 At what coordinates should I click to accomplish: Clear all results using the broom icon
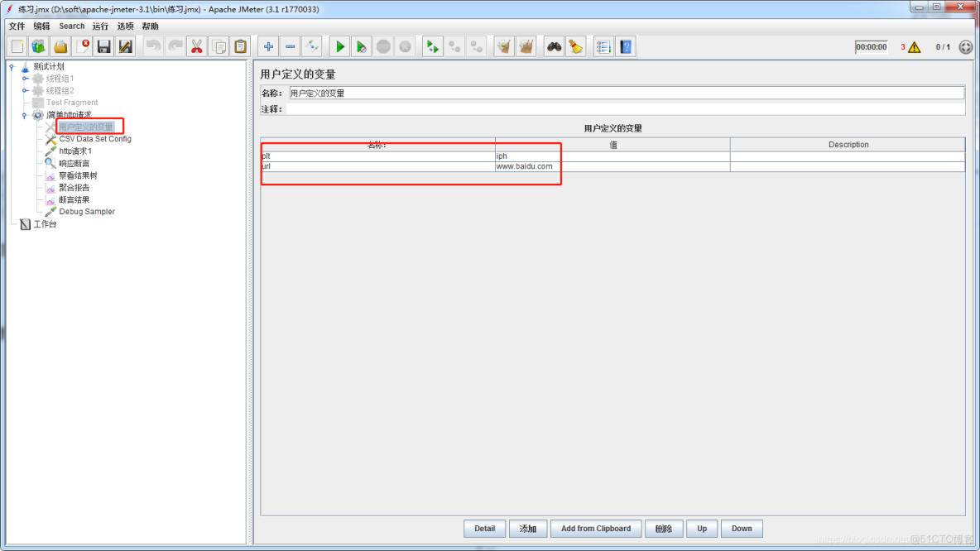pyautogui.click(x=528, y=46)
